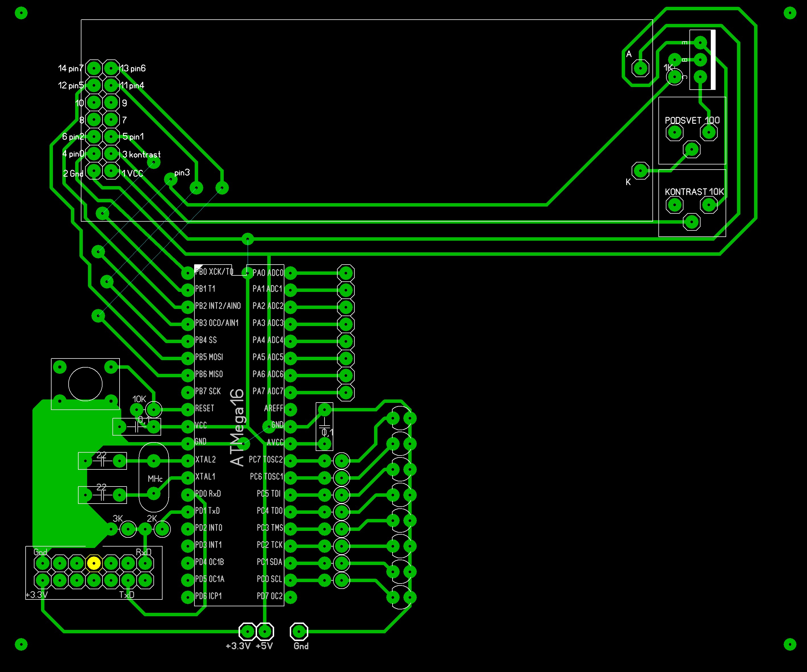Click the tactile reset button circle
The height and width of the screenshot is (672, 807).
coord(85,384)
